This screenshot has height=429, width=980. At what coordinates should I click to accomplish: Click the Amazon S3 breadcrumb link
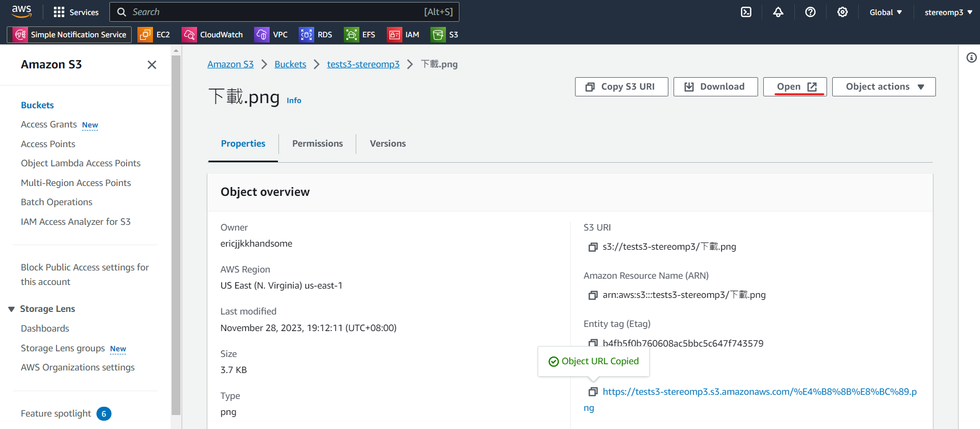point(231,64)
